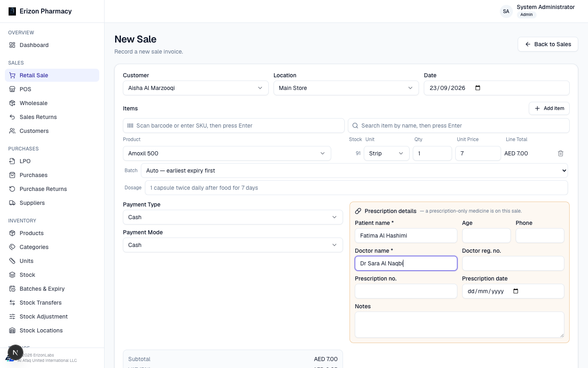
Task: Click the Back to Sales button
Action: point(548,44)
